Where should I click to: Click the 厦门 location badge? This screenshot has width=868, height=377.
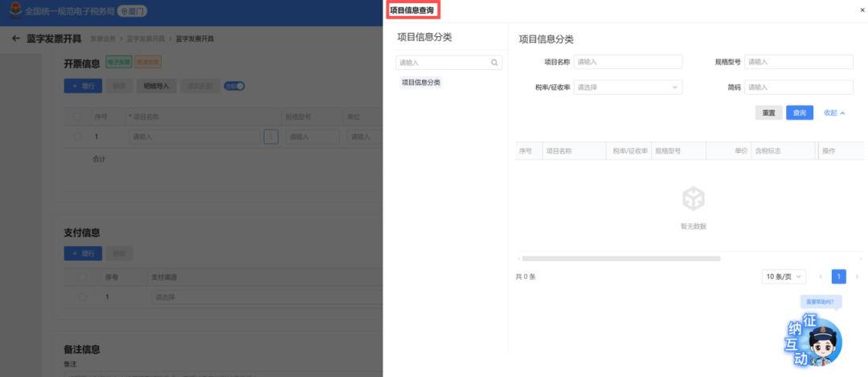click(133, 11)
